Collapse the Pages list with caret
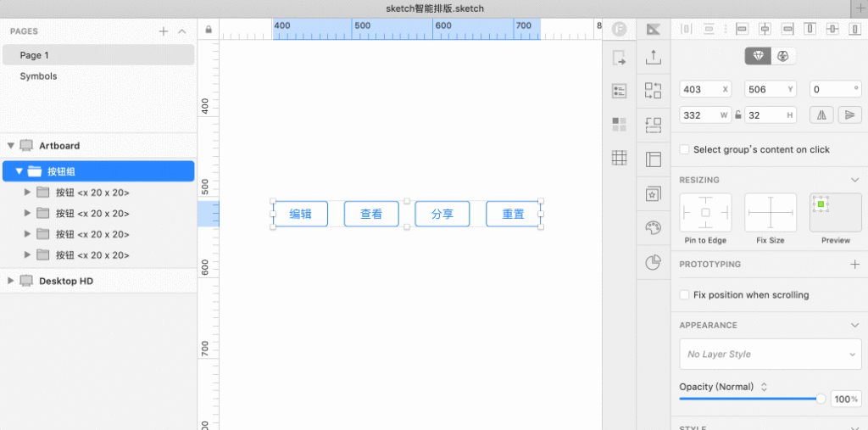Viewport: 868px width, 430px height. [182, 31]
